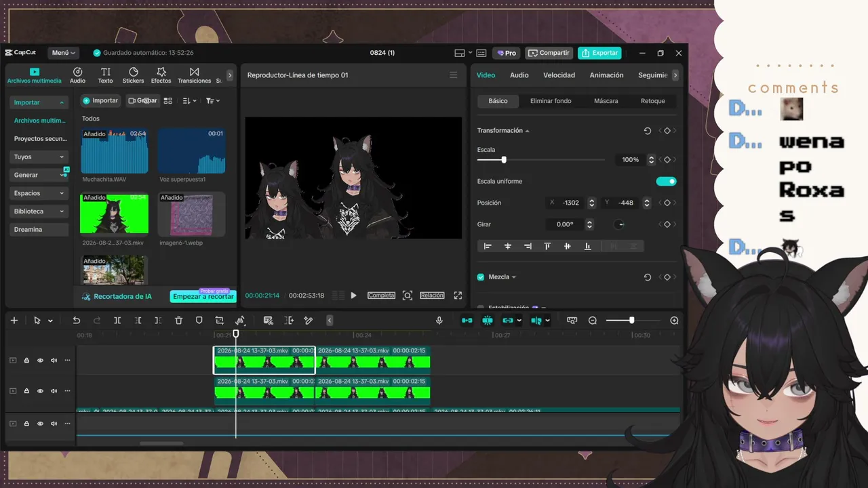Click Empezar a recortar button
The height and width of the screenshot is (488, 868).
[x=203, y=296]
